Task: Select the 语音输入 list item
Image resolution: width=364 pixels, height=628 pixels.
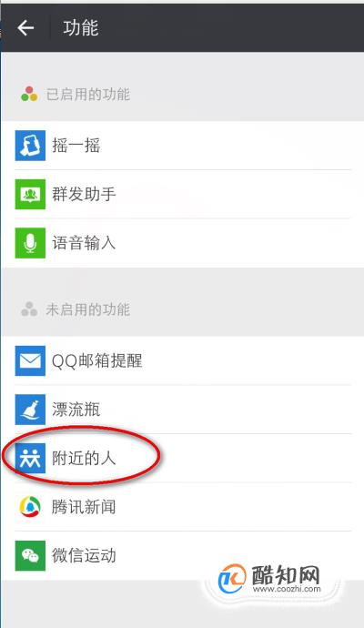Action: [183, 243]
